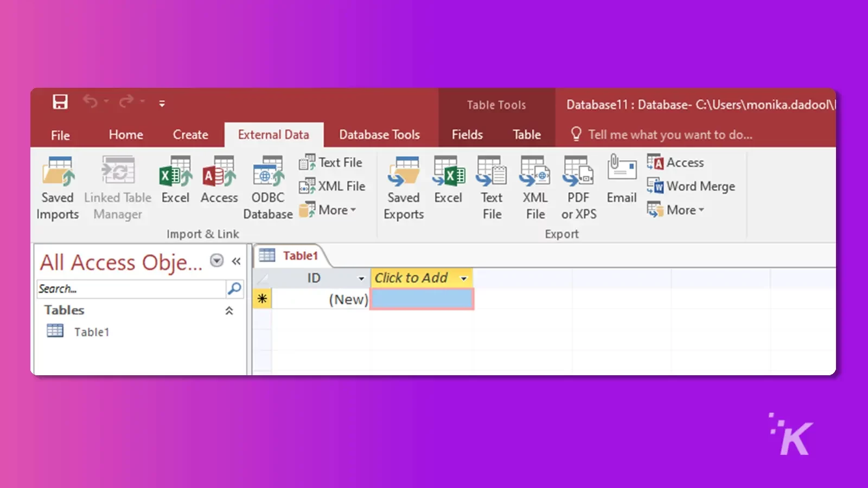Open the ID column dropdown arrow
The width and height of the screenshot is (868, 488).
click(x=361, y=279)
